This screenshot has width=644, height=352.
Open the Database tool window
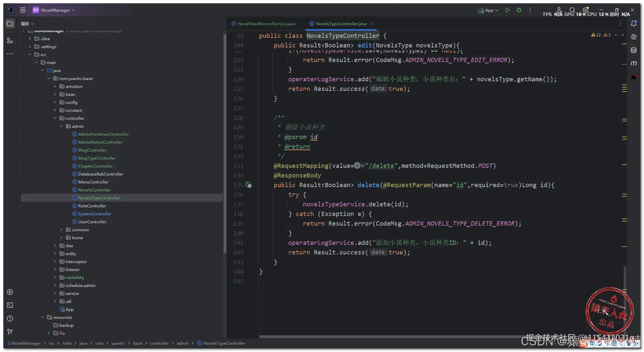coord(634,50)
